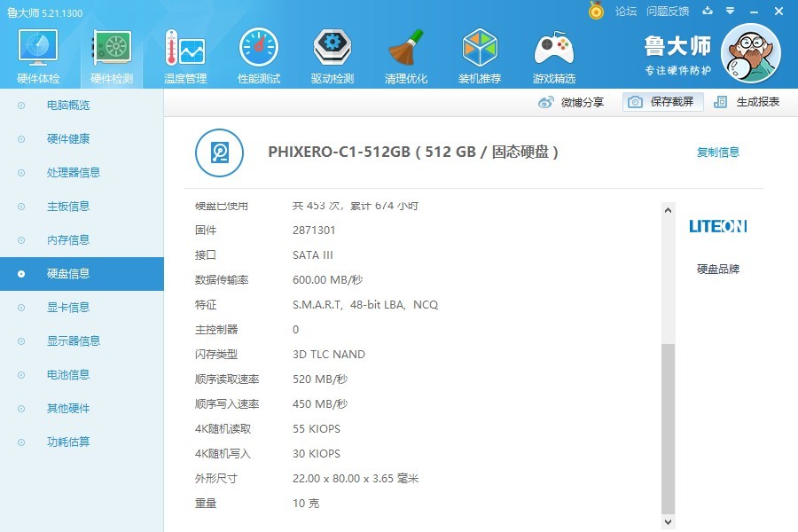This screenshot has width=798, height=532.
Task: Open 驱动检测 driver detection
Action: point(332,53)
